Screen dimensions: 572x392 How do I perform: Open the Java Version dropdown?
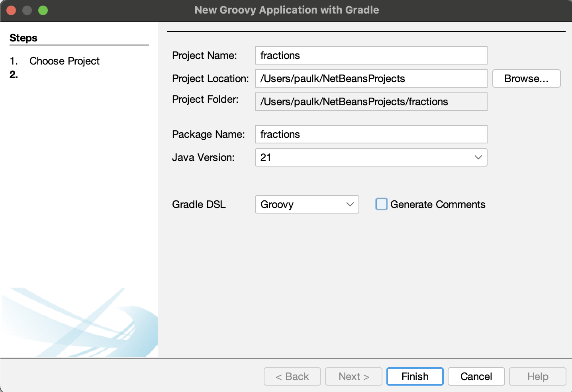pyautogui.click(x=370, y=157)
